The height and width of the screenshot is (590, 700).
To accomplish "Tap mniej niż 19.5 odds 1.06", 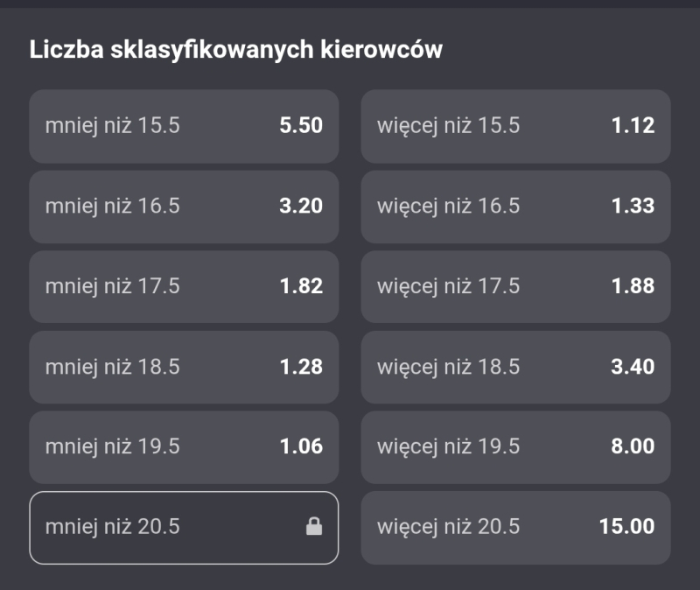I will point(184,446).
